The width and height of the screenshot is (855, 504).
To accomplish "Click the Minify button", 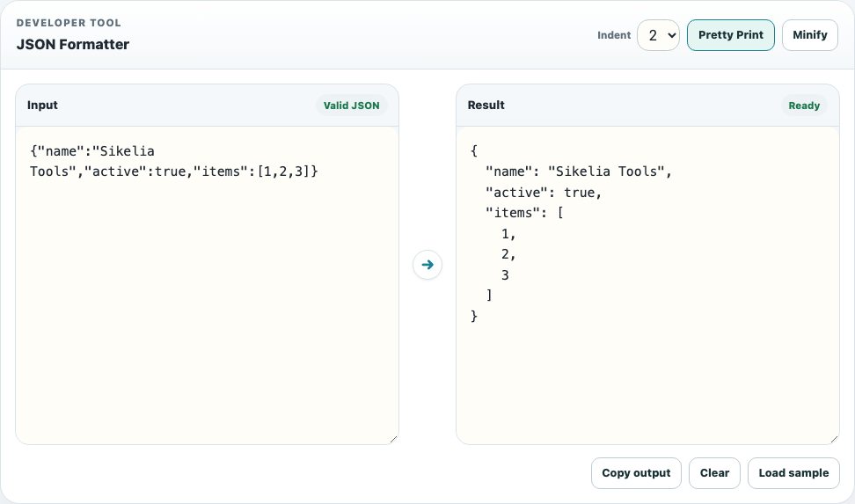I will coord(810,35).
